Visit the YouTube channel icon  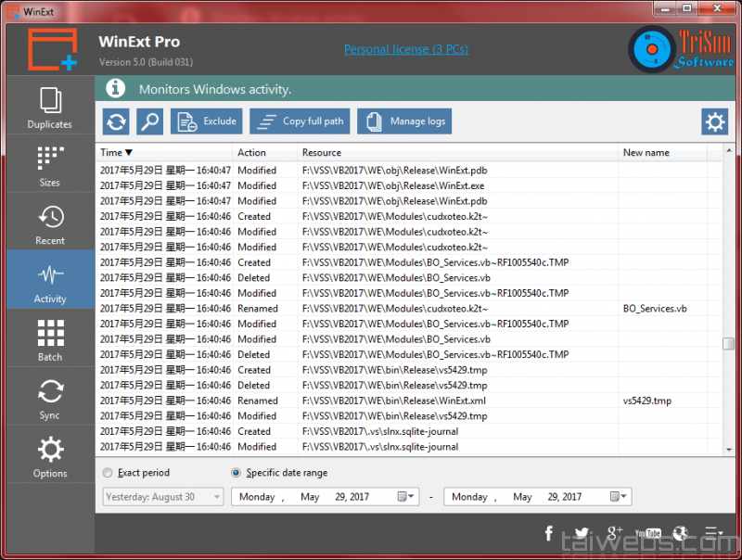(x=647, y=533)
